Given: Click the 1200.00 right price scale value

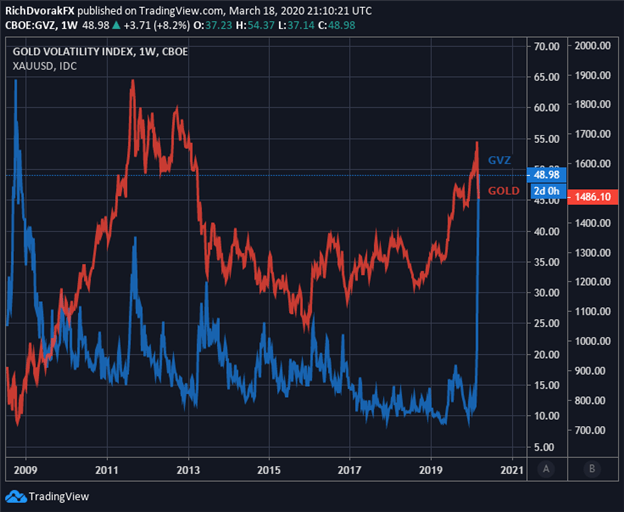Looking at the screenshot, I should tap(593, 282).
